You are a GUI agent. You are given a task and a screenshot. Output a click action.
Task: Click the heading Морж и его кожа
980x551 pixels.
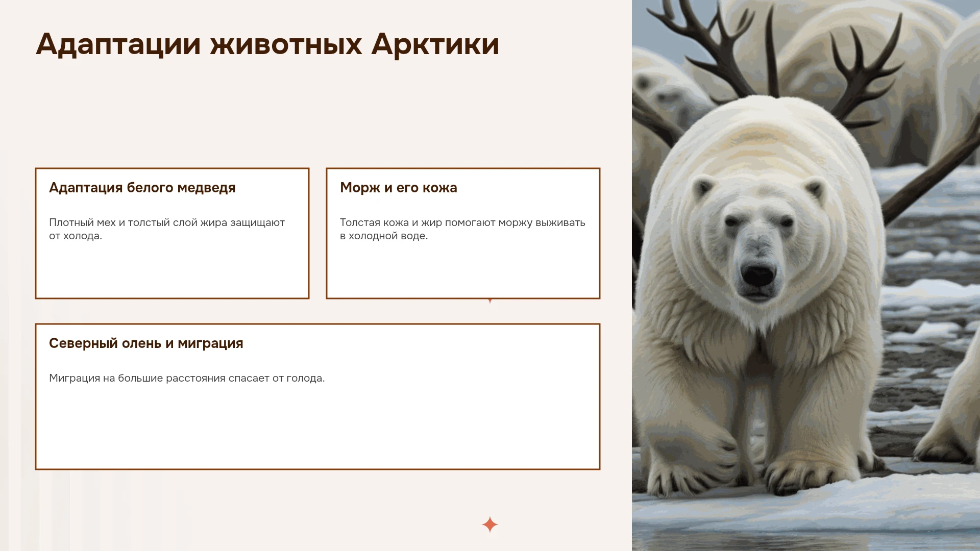[398, 188]
